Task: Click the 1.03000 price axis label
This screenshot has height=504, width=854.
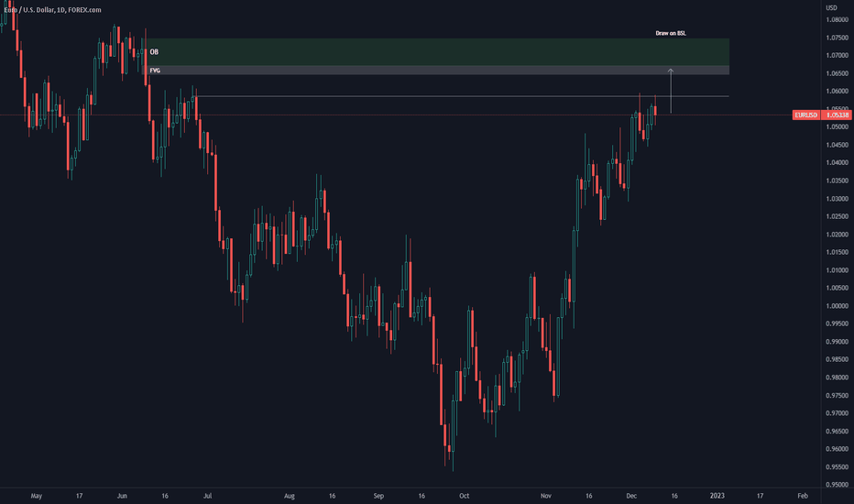Action: [838, 199]
